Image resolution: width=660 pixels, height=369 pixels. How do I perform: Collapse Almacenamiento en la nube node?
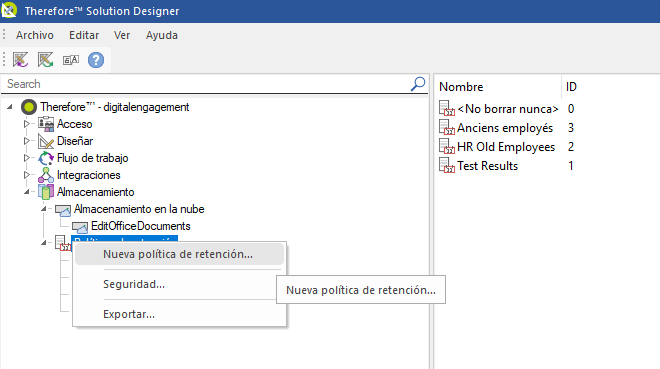pos(43,209)
